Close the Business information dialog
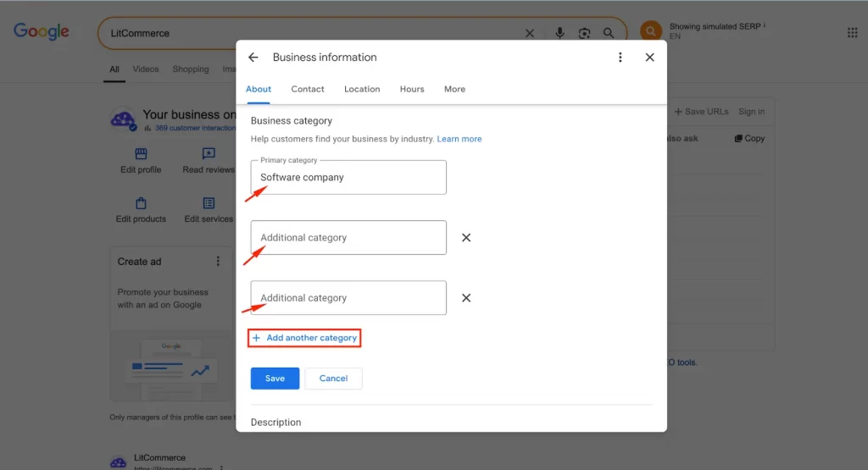 650,58
